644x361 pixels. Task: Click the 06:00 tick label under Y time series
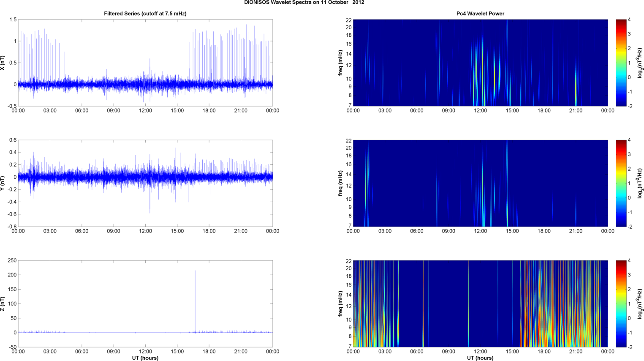[x=82, y=231]
